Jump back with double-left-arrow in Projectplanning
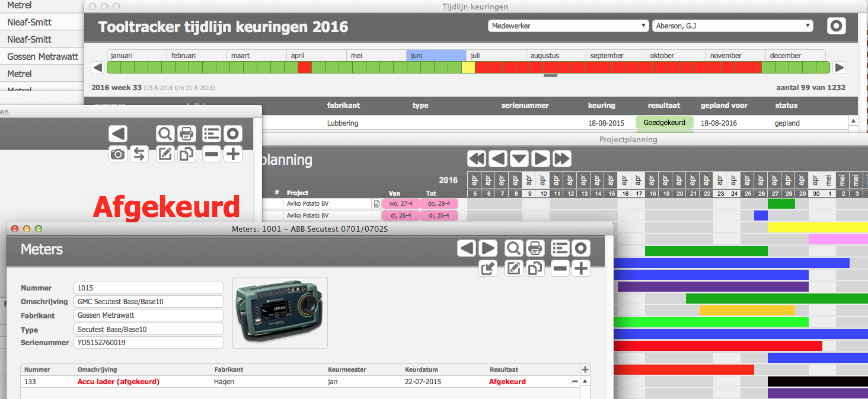The height and width of the screenshot is (399, 868). (477, 159)
